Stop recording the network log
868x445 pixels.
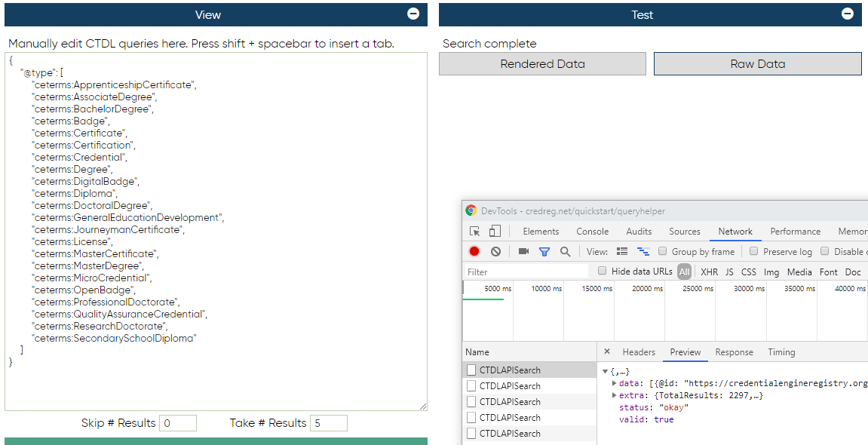(x=474, y=250)
